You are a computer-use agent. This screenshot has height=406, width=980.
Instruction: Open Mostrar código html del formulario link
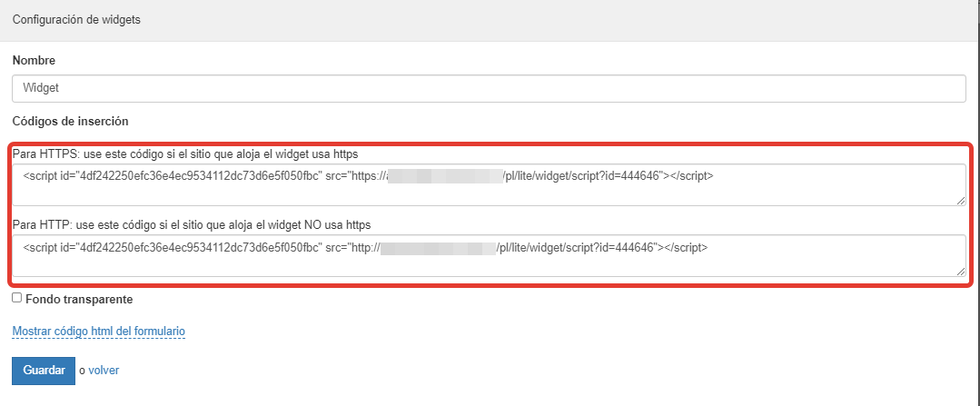(99, 331)
